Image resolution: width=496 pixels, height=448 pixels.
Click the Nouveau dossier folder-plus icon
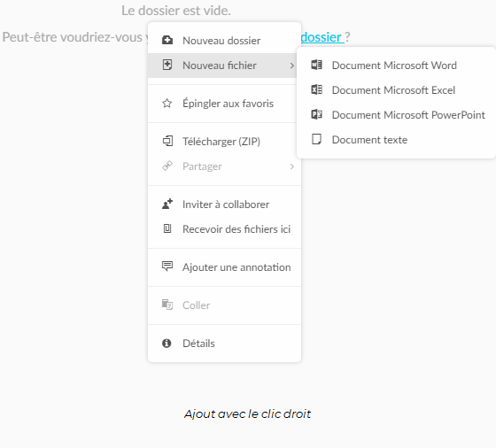tap(167, 41)
